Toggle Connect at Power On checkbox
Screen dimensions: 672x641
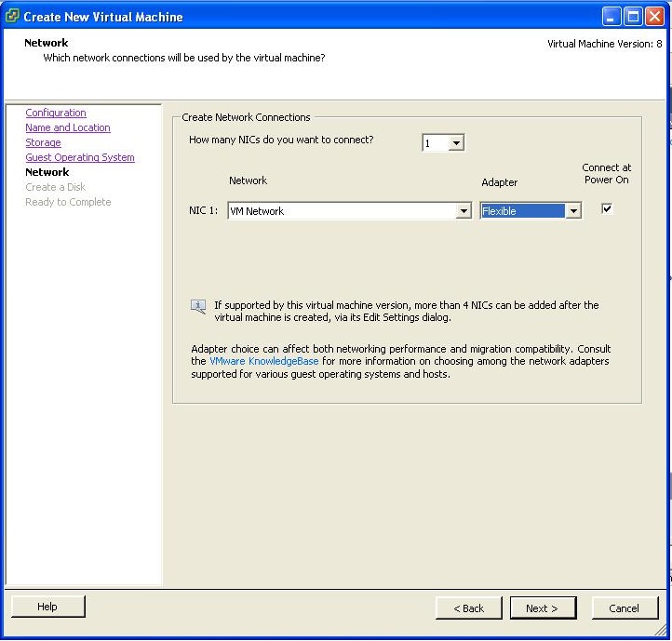point(607,209)
